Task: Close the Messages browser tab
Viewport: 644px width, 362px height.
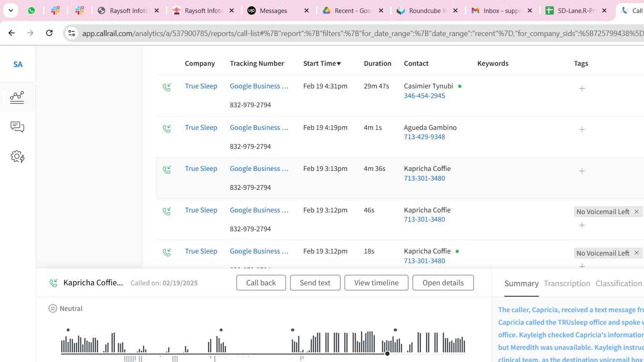Action: tap(306, 10)
